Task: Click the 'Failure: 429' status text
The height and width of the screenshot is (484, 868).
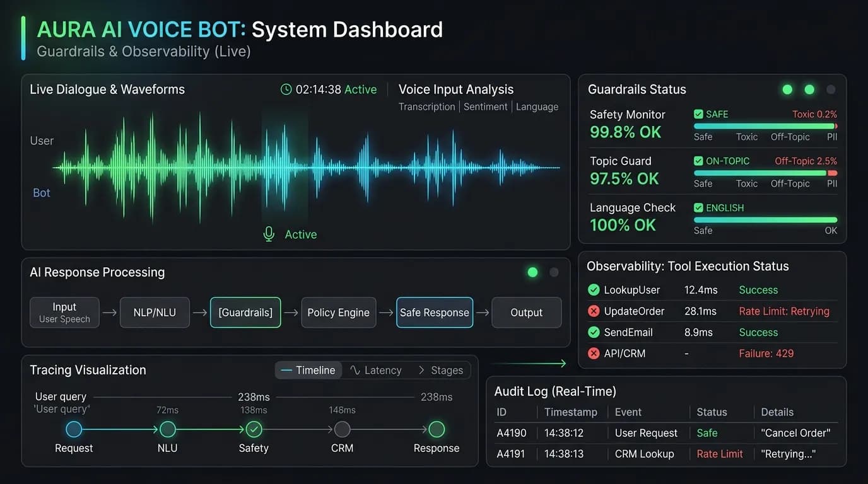Action: tap(766, 354)
